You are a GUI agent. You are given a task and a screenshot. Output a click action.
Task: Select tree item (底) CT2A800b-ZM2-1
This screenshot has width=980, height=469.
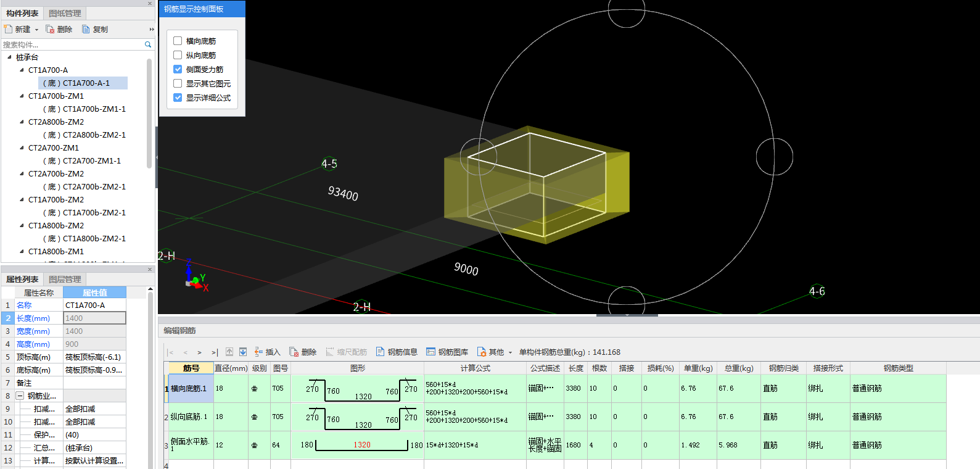(84, 135)
